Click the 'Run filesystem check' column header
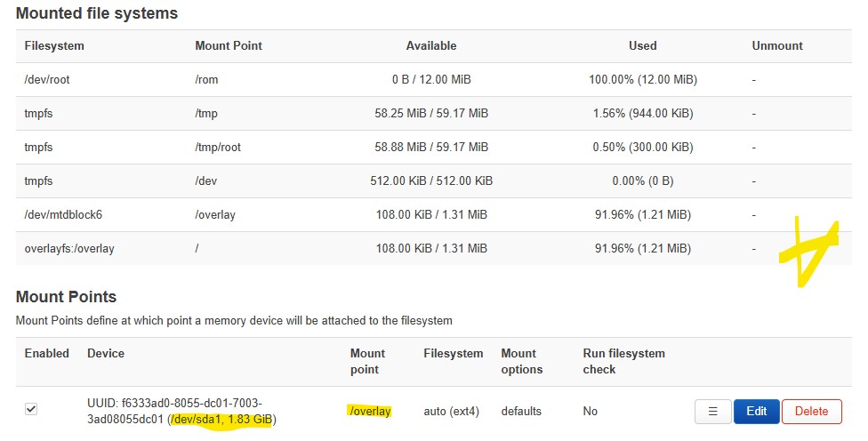 (x=623, y=361)
